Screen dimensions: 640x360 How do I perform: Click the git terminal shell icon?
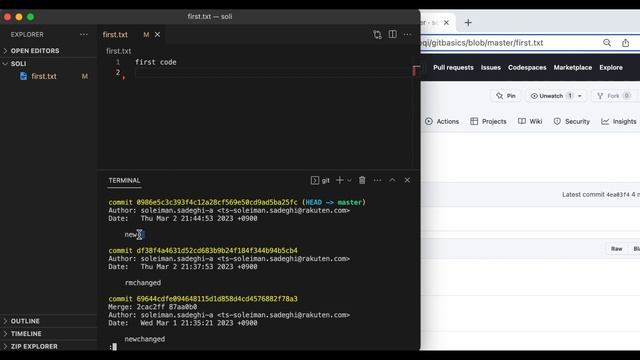[314, 180]
